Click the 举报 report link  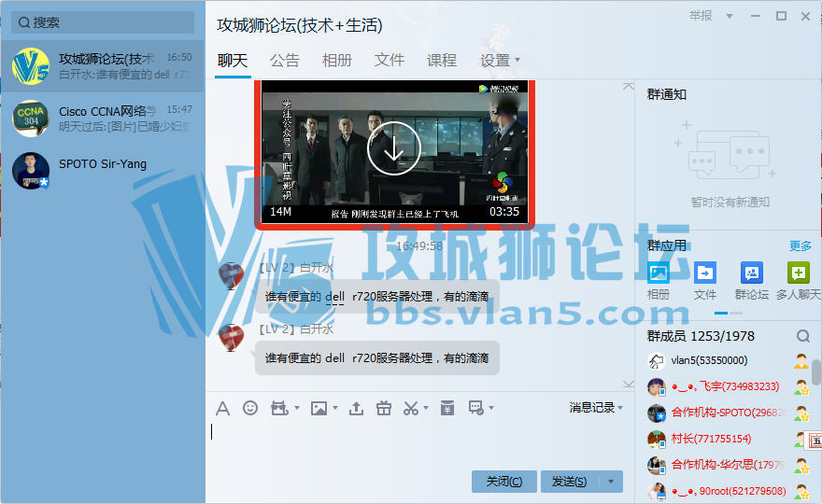coord(701,16)
